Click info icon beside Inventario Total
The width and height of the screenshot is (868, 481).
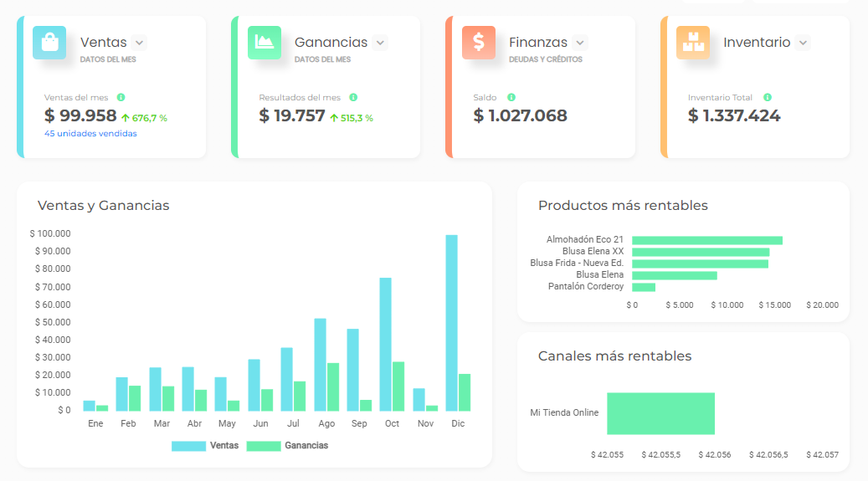(x=768, y=98)
